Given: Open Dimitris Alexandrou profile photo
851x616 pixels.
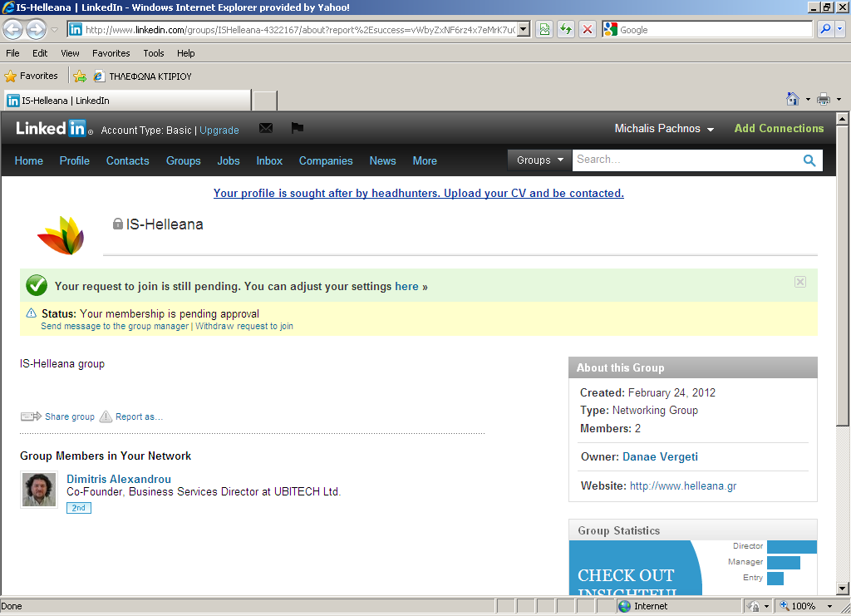Looking at the screenshot, I should 39,490.
